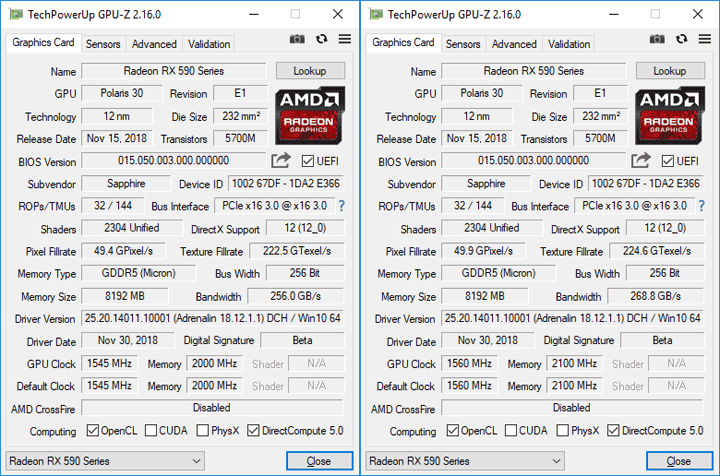Click the screenshot camera icon in left window
The width and height of the screenshot is (720, 476).
[x=297, y=39]
